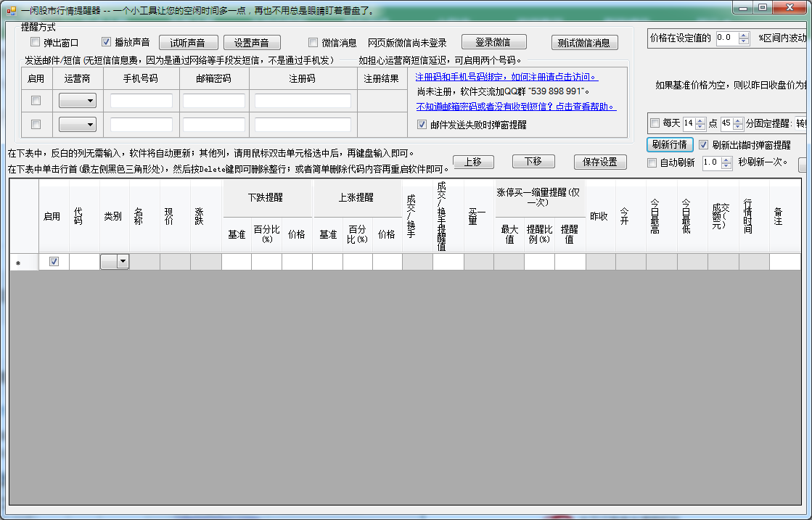The image size is (812, 520).
Task: Click second row 注册码 input field
Action: pyautogui.click(x=303, y=124)
